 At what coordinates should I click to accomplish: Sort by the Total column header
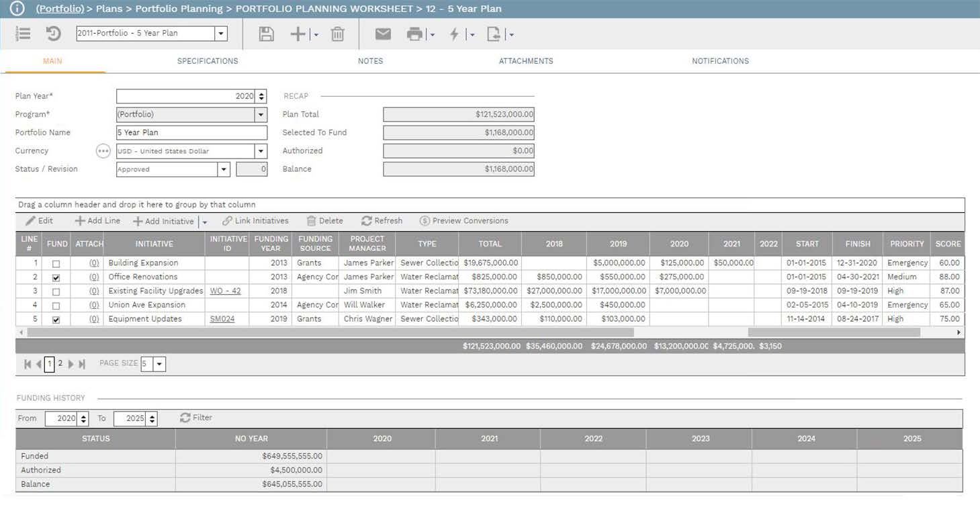pyautogui.click(x=490, y=244)
